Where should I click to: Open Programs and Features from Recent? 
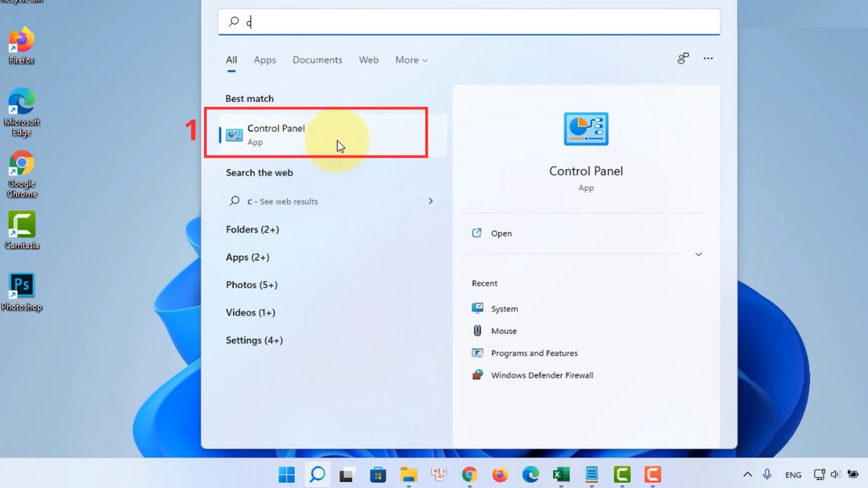pos(533,353)
